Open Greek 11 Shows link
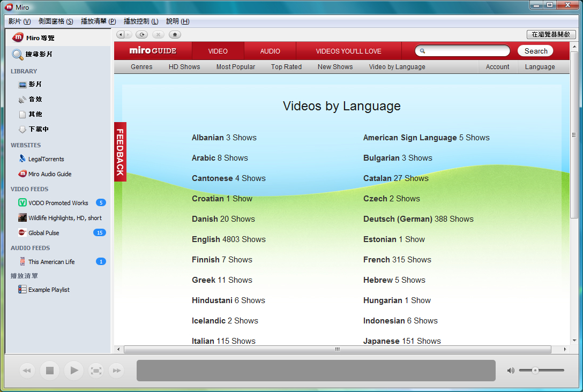The width and height of the screenshot is (583, 392). 222,280
